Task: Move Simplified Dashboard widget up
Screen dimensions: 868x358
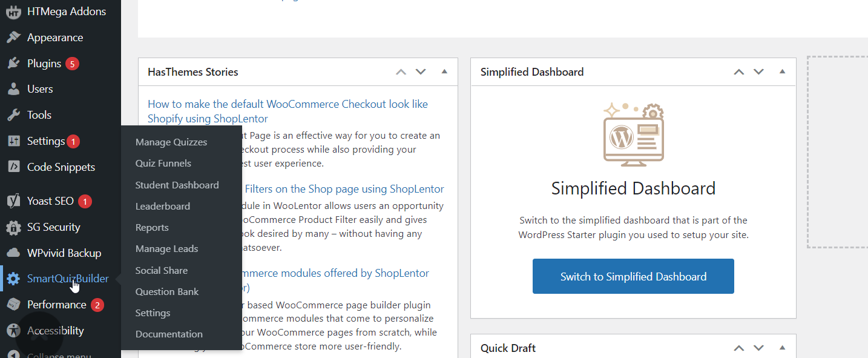Action: (x=738, y=71)
